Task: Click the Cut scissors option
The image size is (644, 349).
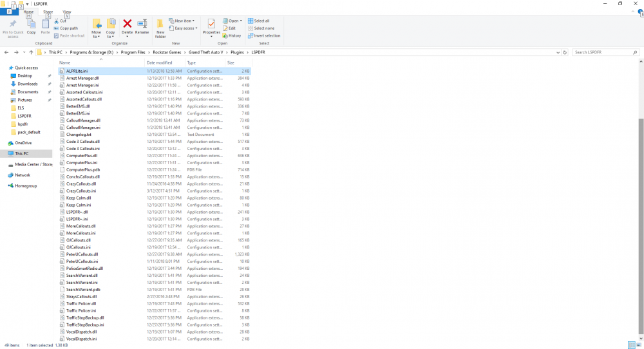Action: (61, 21)
